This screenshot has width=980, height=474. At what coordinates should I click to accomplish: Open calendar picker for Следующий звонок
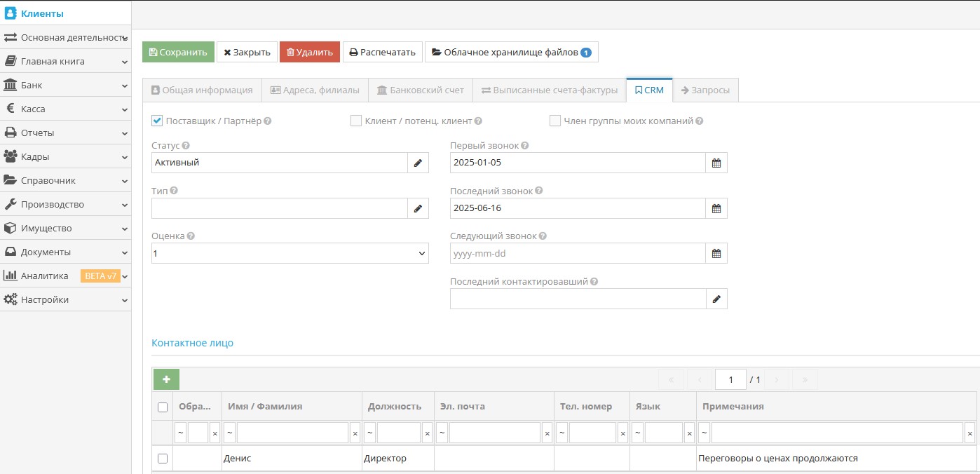(716, 253)
